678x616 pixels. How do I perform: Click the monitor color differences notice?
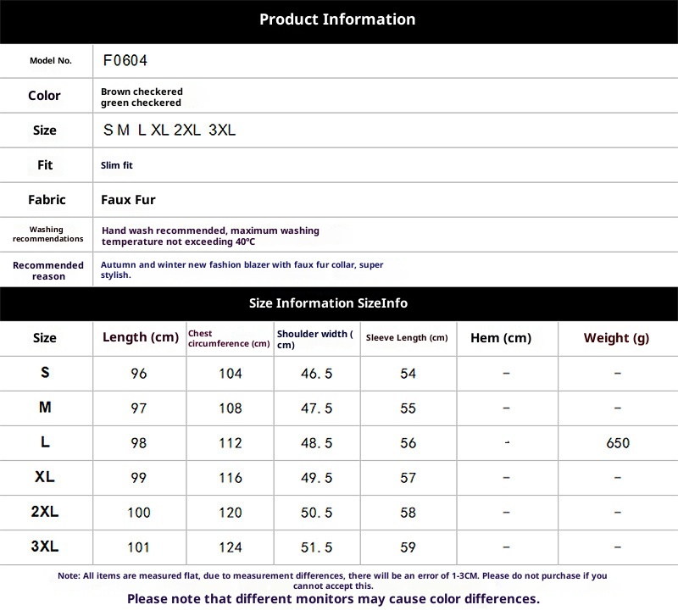(333, 599)
